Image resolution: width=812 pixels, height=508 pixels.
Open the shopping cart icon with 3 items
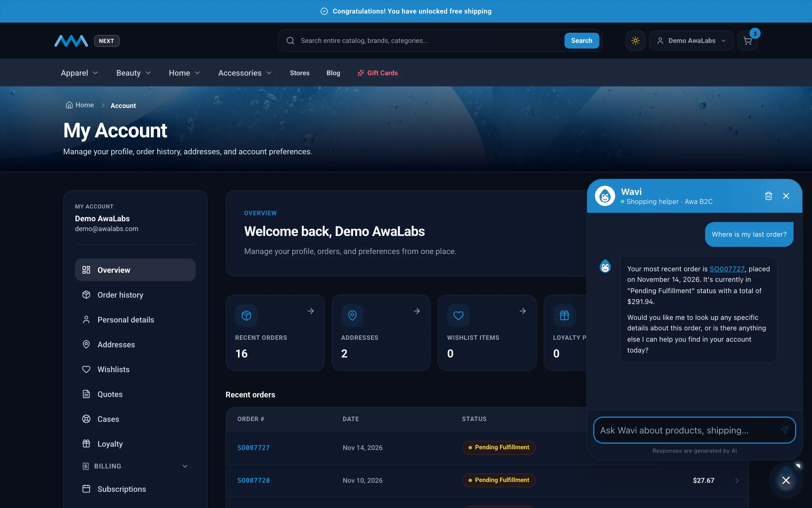(748, 41)
